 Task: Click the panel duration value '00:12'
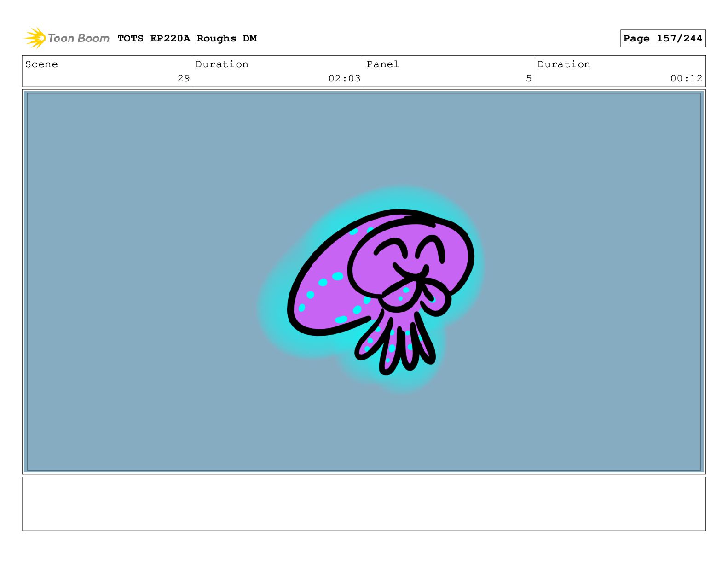[x=686, y=78]
